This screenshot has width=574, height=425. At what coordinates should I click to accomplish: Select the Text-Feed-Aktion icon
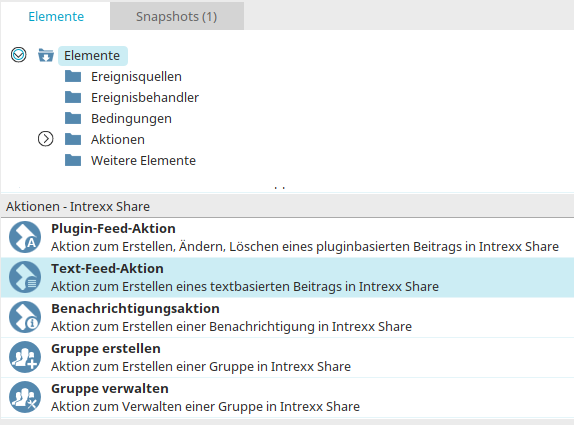click(x=25, y=277)
